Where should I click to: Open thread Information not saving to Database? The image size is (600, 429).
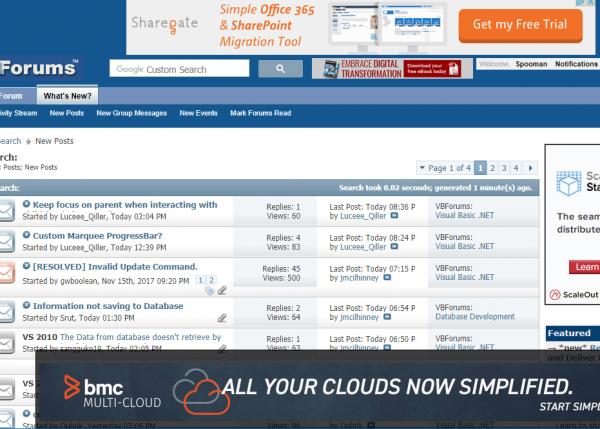(x=108, y=306)
